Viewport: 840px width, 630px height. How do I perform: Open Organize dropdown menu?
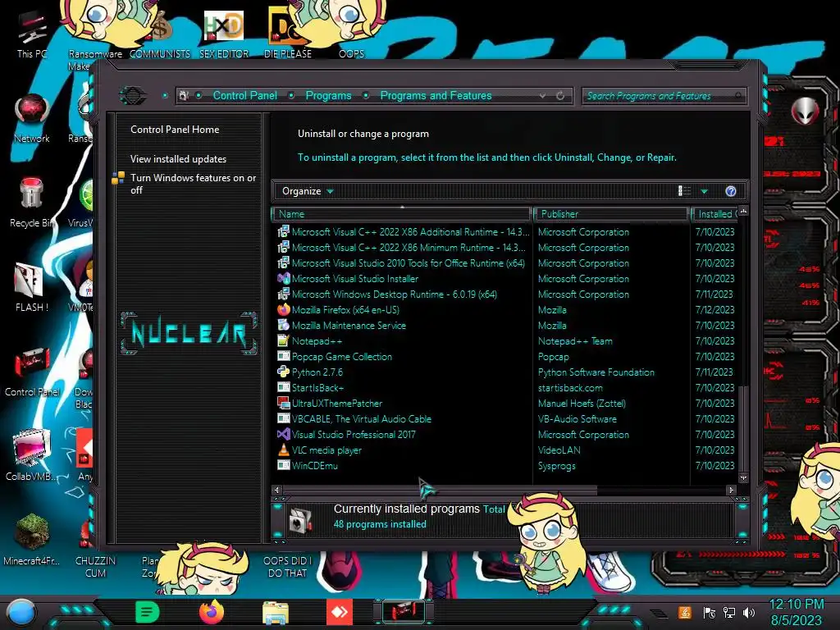click(x=308, y=191)
